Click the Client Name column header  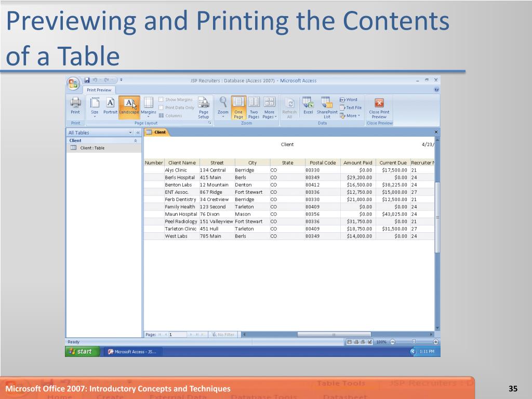[x=182, y=163]
